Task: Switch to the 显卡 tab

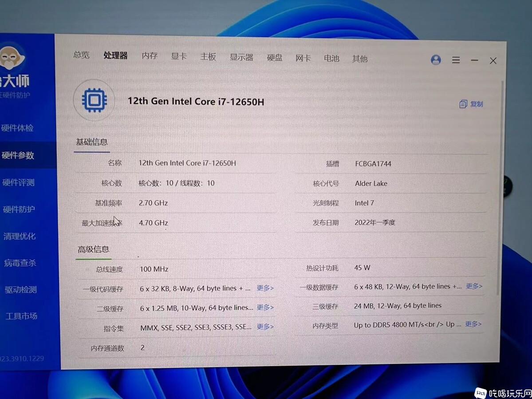Action: 179,56
